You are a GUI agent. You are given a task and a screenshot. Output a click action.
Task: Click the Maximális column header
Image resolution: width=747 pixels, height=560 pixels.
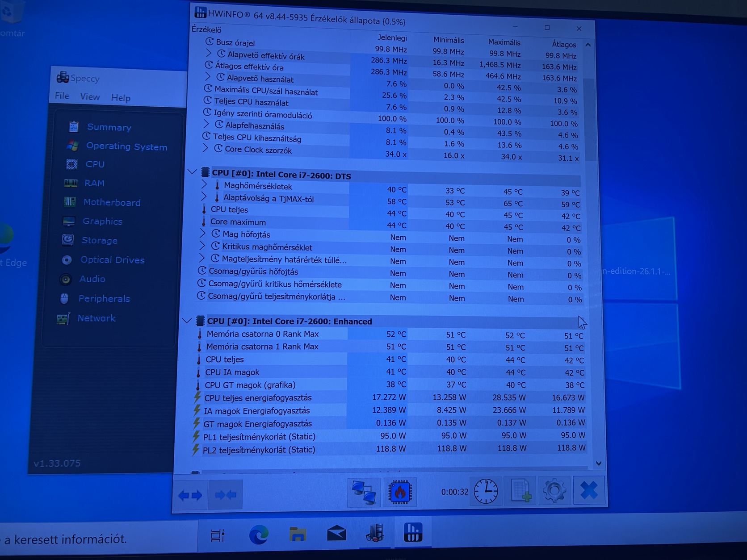pyautogui.click(x=504, y=42)
